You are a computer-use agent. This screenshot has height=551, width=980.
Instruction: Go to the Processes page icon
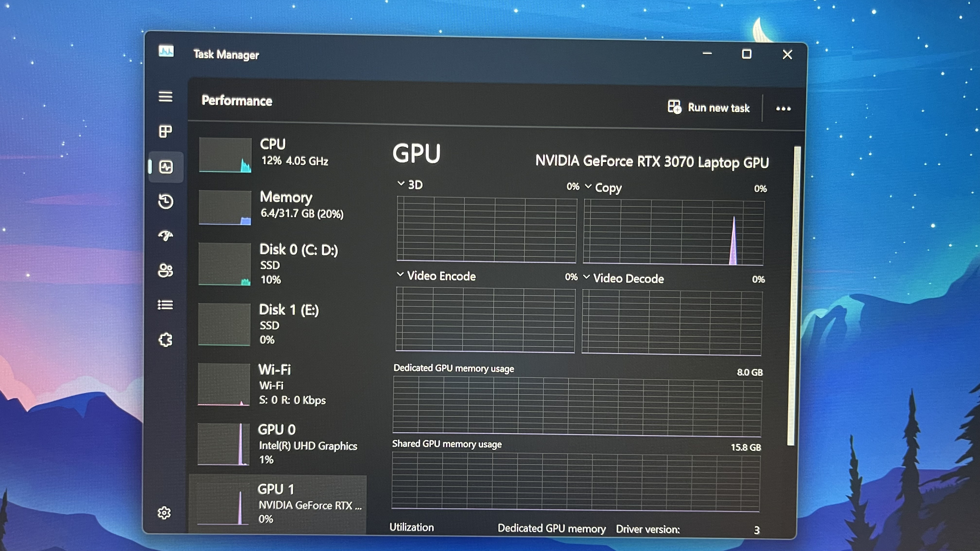click(x=166, y=132)
